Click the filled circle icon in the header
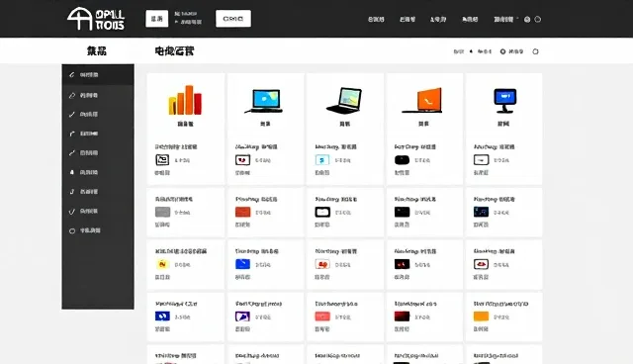 point(527,20)
